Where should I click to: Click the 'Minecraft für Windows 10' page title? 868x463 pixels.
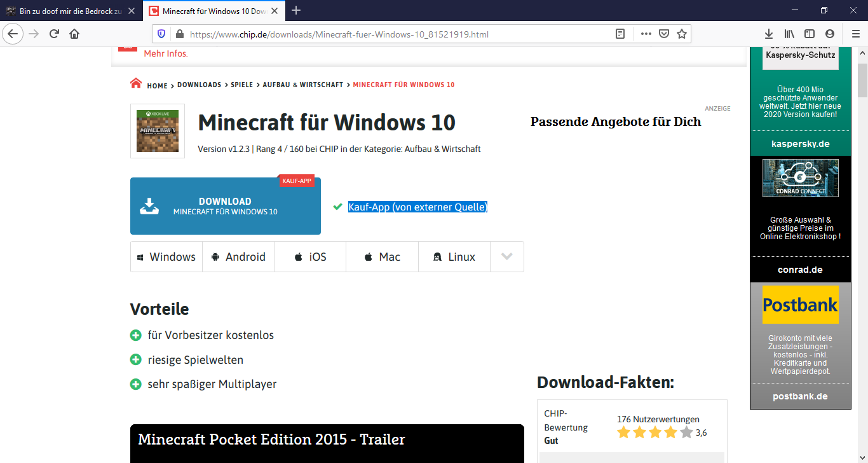(327, 122)
